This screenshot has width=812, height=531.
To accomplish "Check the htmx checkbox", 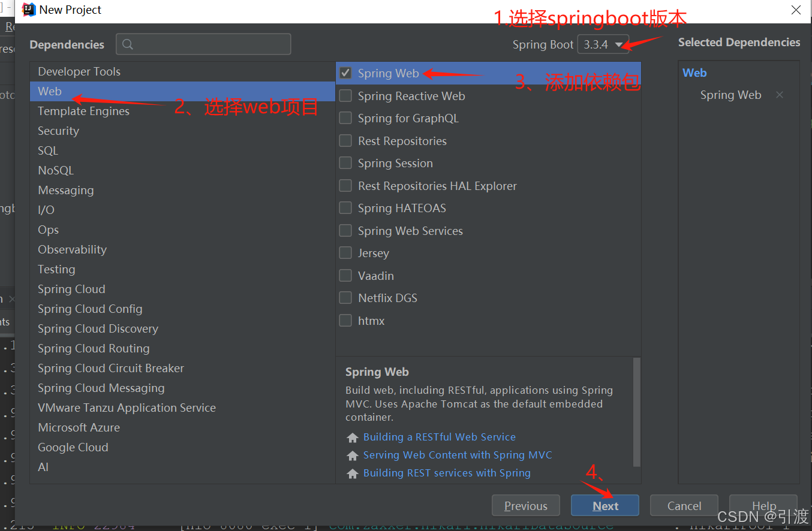I will (x=345, y=321).
